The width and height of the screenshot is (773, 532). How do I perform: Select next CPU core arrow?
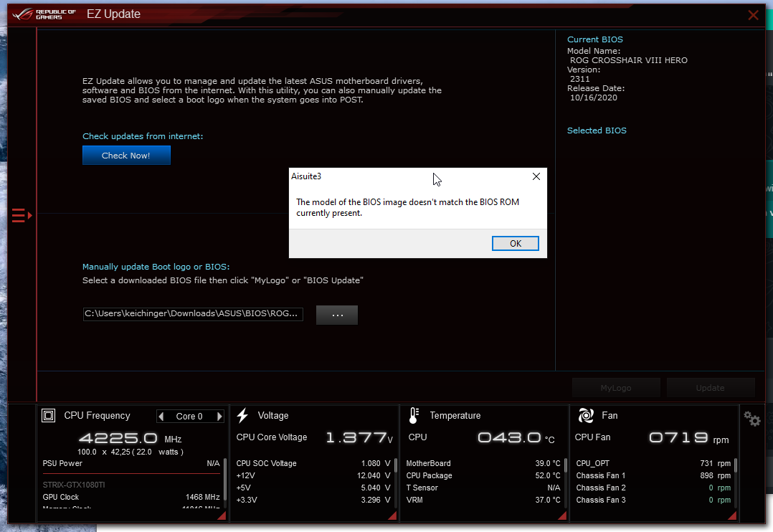(x=219, y=417)
